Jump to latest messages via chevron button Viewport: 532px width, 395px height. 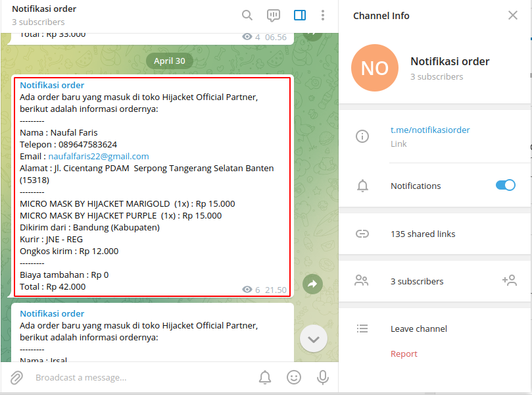[x=314, y=338]
